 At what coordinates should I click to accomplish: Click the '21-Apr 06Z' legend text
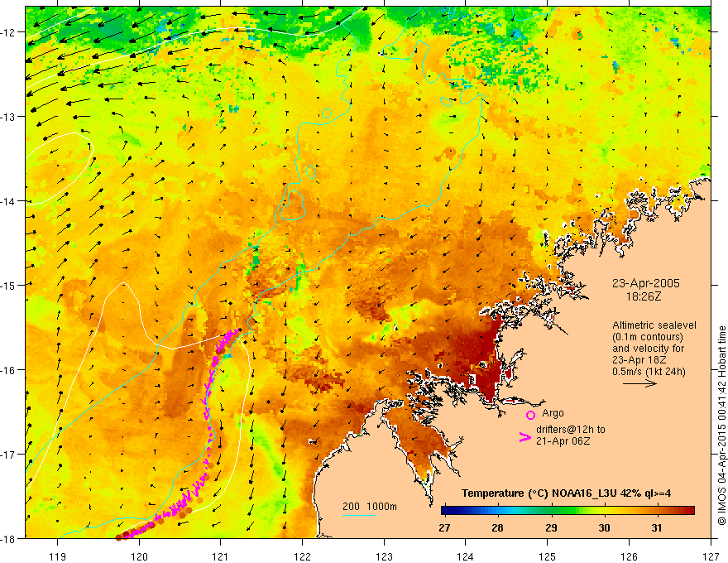coord(563,441)
